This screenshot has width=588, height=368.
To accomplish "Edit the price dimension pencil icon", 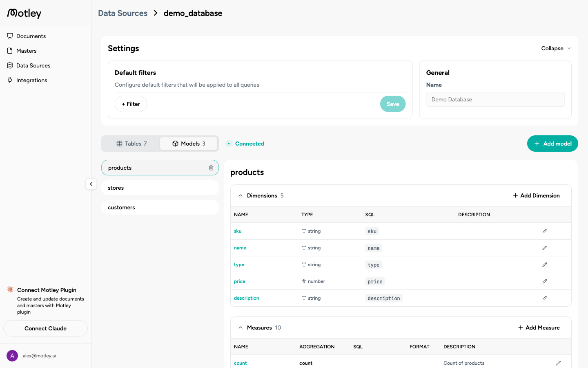I will 545,281.
